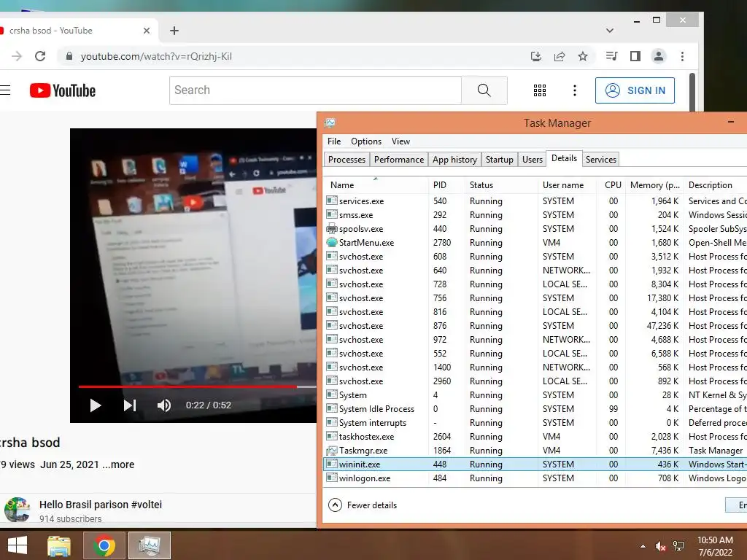This screenshot has width=747, height=560.
Task: Select the Taskmgr.exe process icon row
Action: pos(535,450)
